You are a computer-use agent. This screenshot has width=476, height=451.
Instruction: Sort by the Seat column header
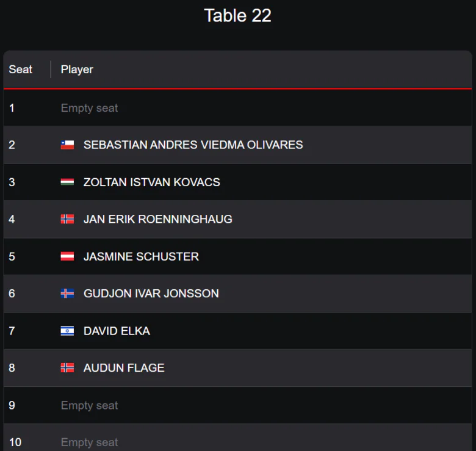pos(21,70)
